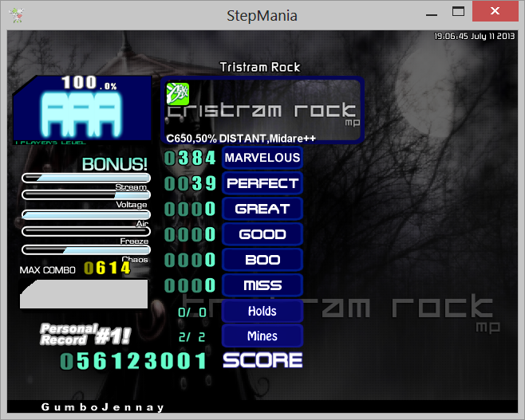The width and height of the screenshot is (525, 420).
Task: Maximize the StepMania window
Action: (458, 11)
